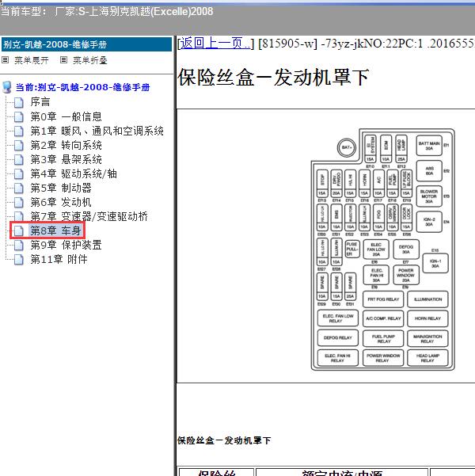The height and width of the screenshot is (476, 475).
Task: Click the table header cell 保险丝
Action: 217,472
